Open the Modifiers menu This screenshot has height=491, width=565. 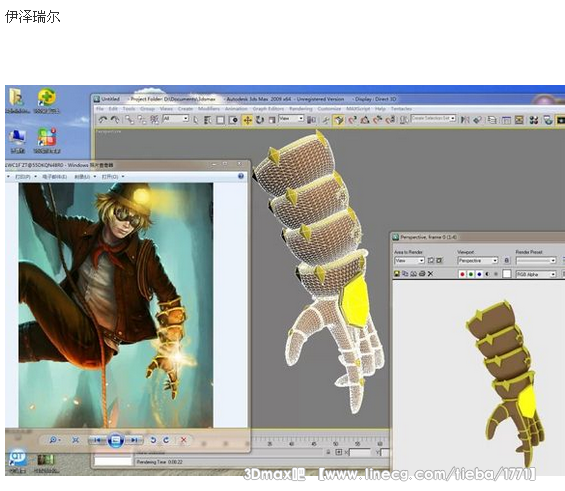coord(209,109)
